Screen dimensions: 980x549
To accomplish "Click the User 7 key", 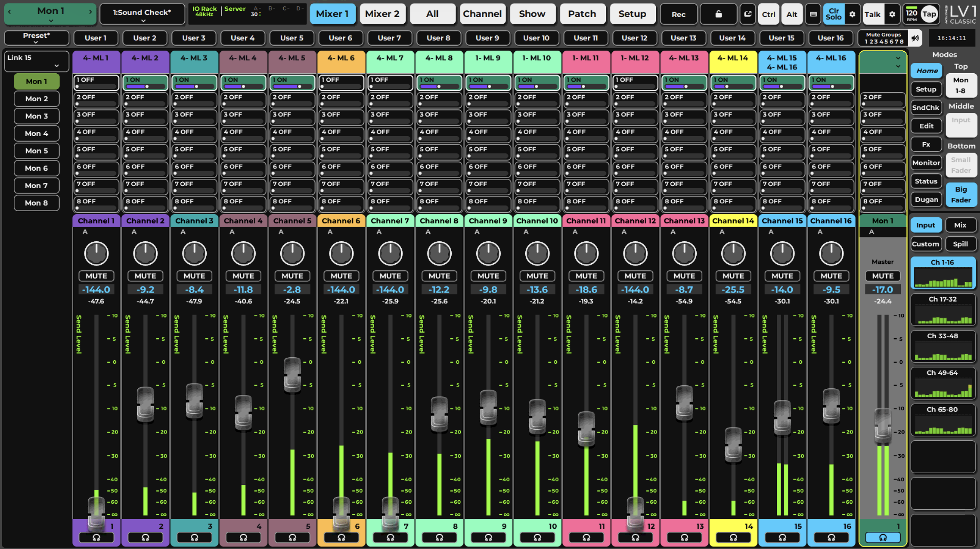I will click(x=390, y=38).
